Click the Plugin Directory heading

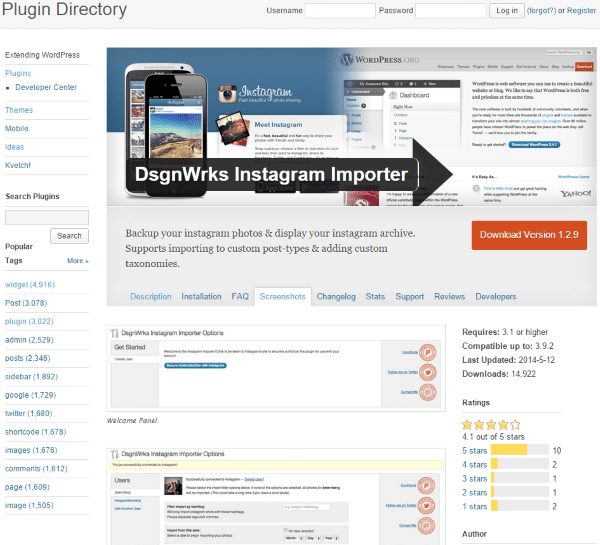[64, 9]
